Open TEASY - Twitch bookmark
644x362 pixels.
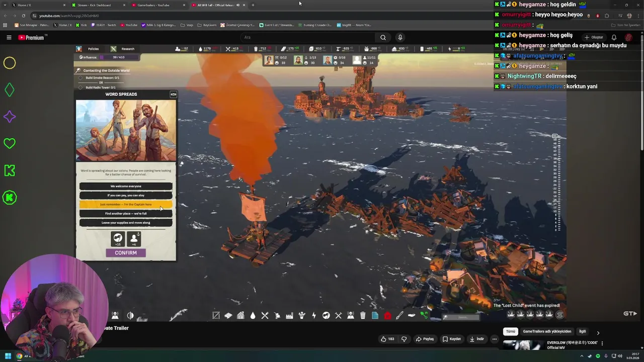103,25
